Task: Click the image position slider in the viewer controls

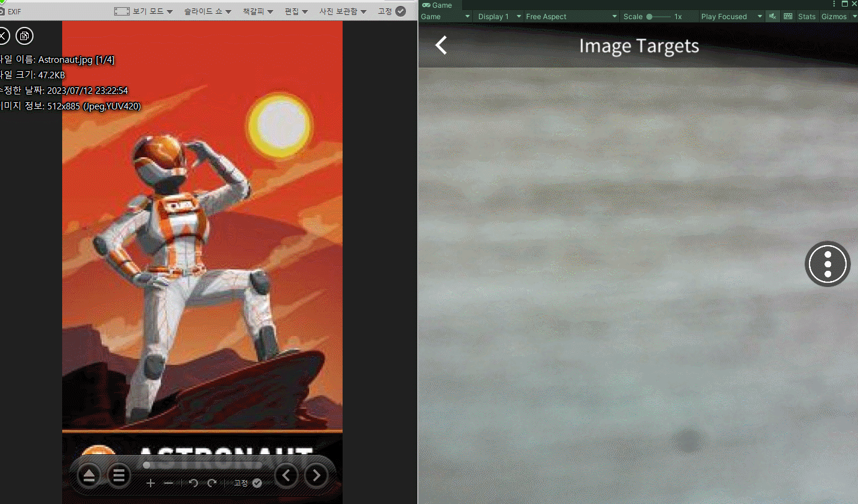Action: pyautogui.click(x=203, y=465)
